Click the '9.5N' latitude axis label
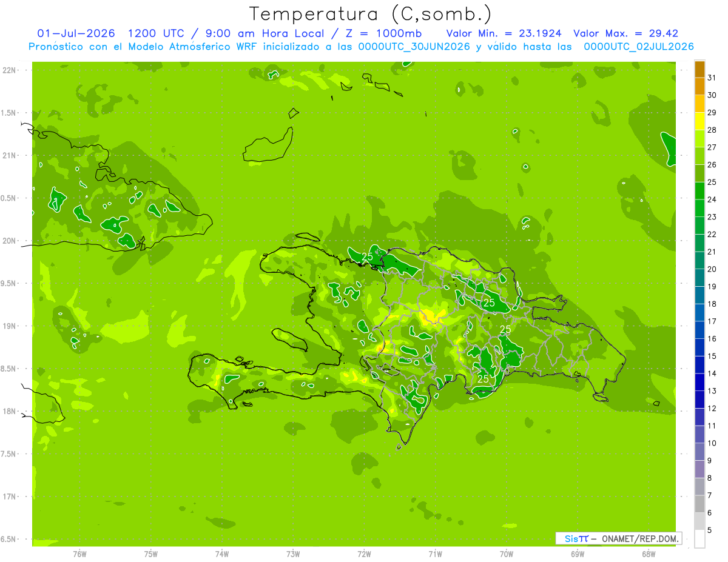Image resolution: width=728 pixels, height=562 pixels. click(x=8, y=283)
